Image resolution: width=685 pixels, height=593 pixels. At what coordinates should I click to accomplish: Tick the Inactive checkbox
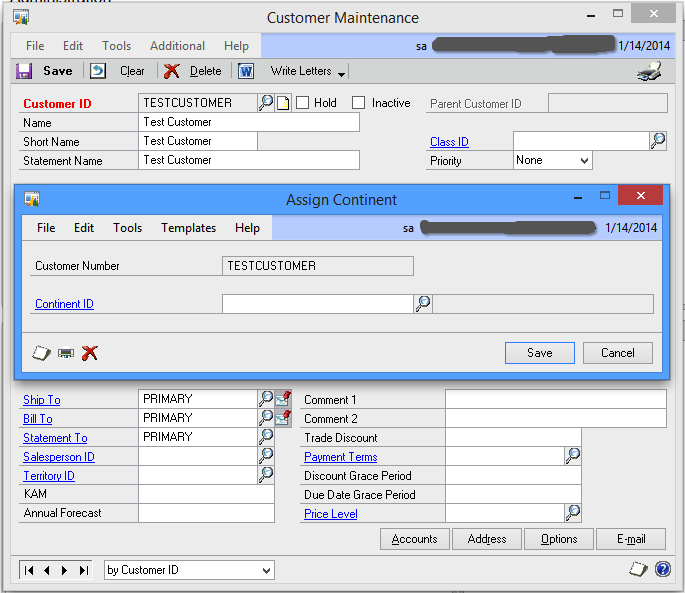[x=358, y=103]
